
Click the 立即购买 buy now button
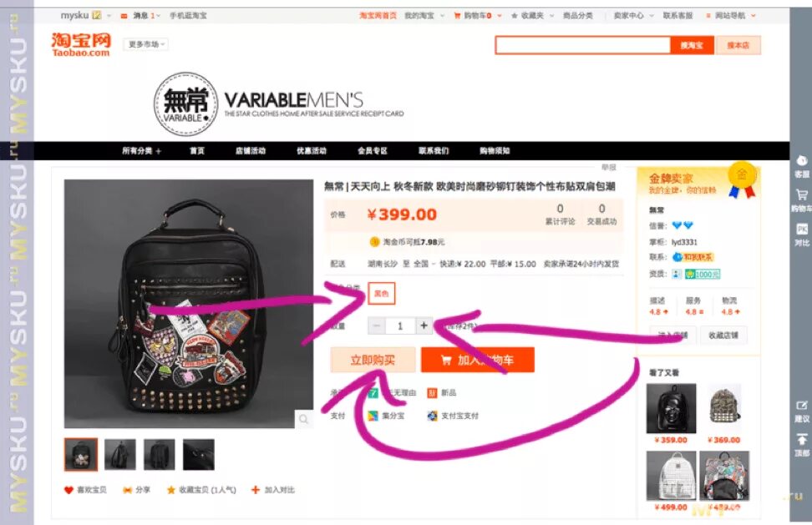[x=373, y=360]
